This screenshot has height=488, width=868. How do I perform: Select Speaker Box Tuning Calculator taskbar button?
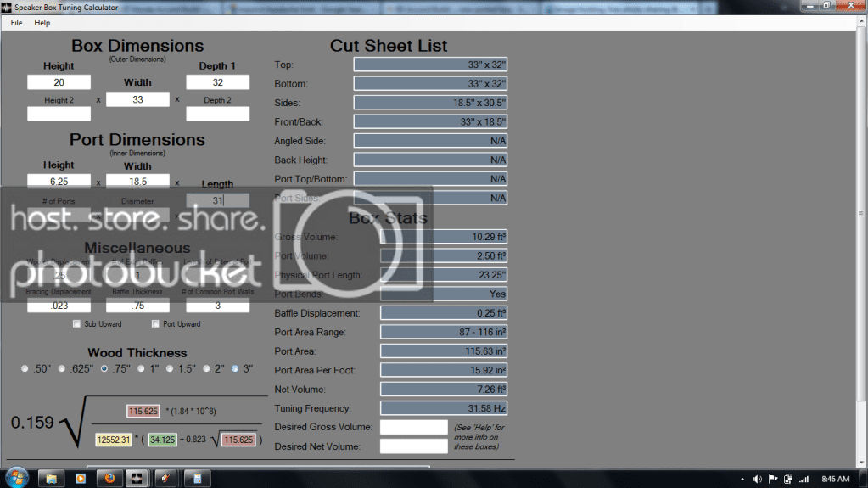point(137,479)
